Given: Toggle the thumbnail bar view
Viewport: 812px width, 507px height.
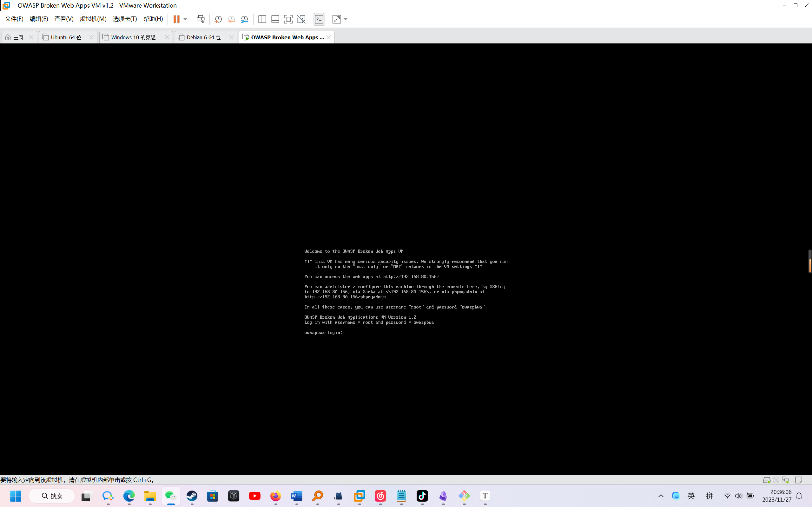Looking at the screenshot, I should point(275,19).
